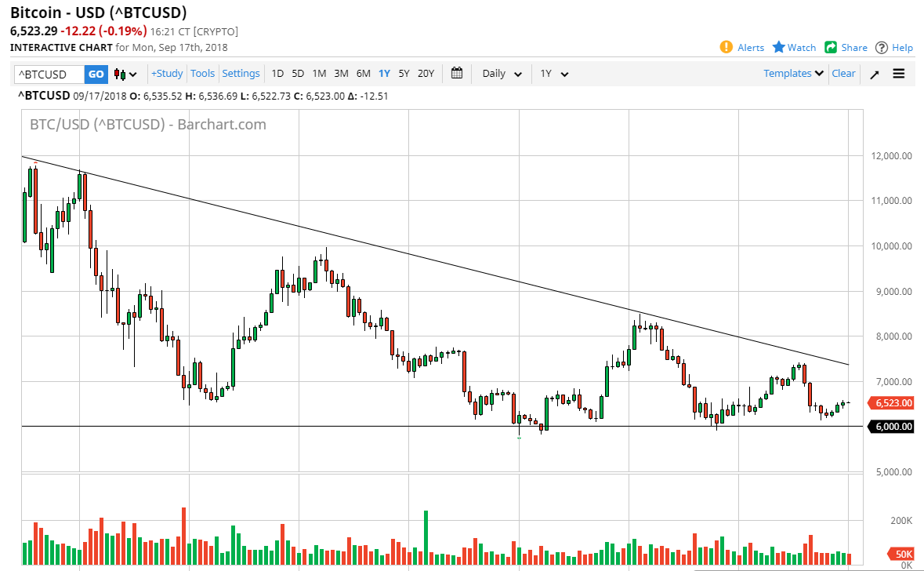The height and width of the screenshot is (571, 924).
Task: Expand the Templates dropdown
Action: tap(794, 73)
